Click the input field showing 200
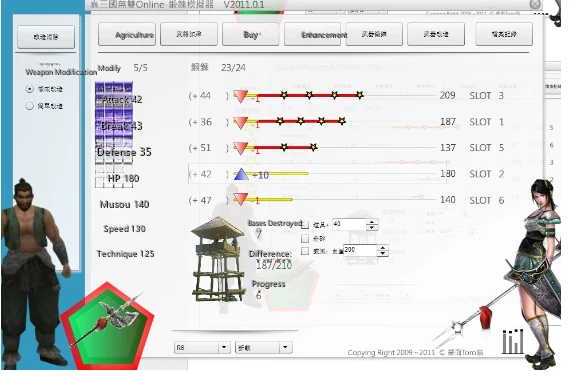 click(360, 251)
